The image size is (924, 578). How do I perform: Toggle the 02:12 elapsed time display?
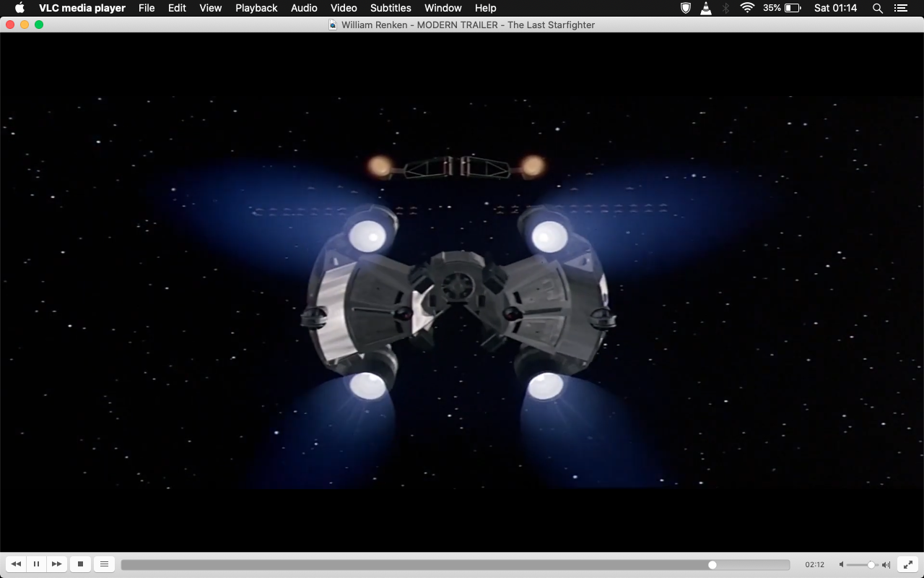(x=815, y=565)
